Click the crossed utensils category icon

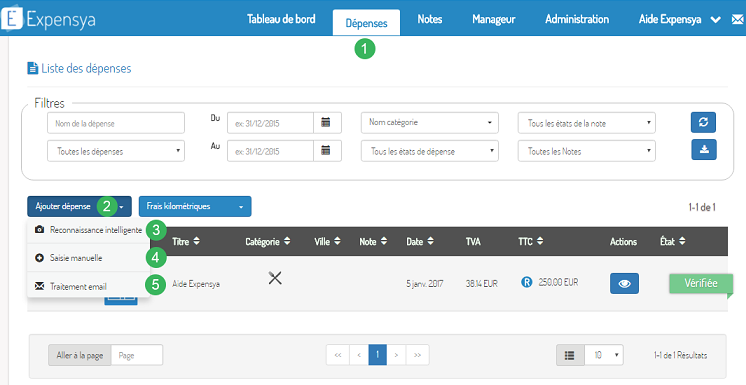pos(275,278)
